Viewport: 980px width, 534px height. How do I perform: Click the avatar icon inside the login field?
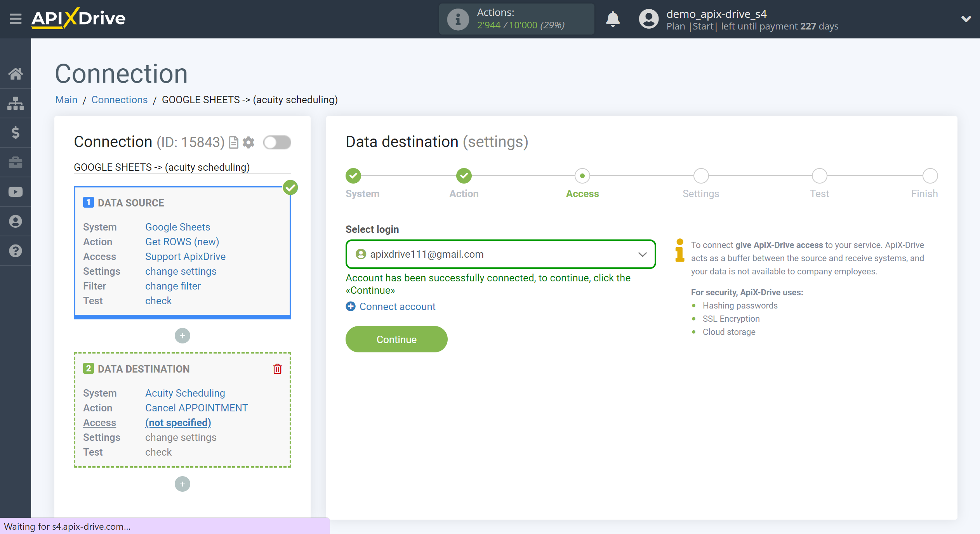point(361,254)
